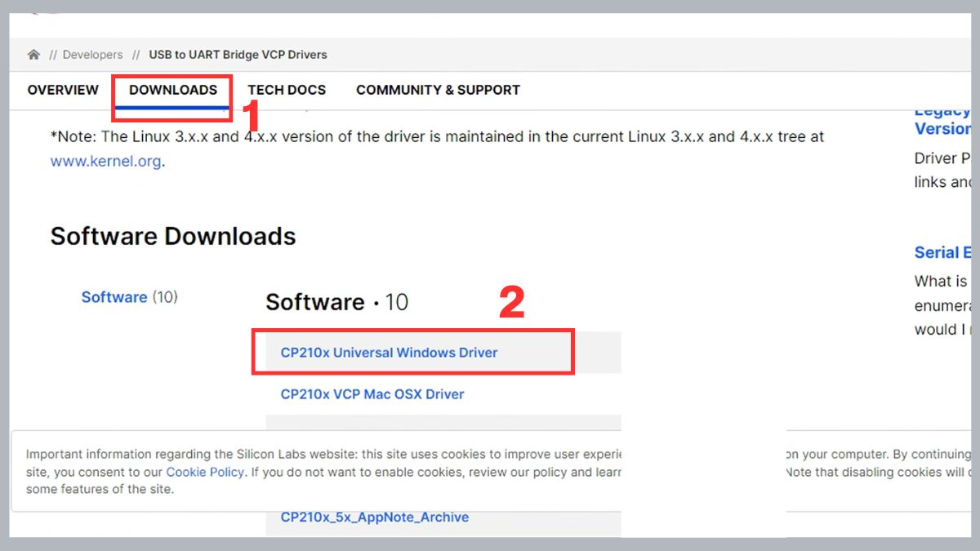Open the Cookie Policy link

point(205,472)
